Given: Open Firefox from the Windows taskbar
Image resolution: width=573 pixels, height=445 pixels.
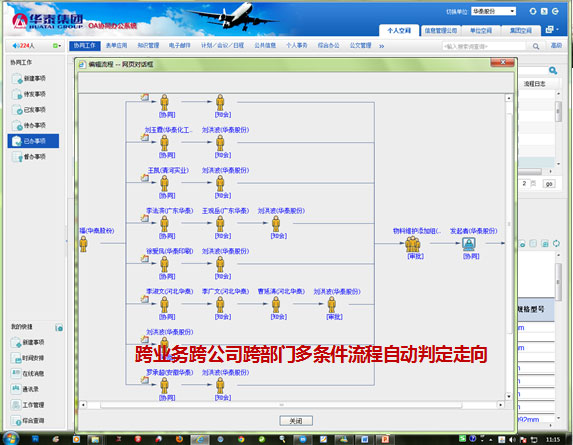Looking at the screenshot, I should tap(179, 439).
